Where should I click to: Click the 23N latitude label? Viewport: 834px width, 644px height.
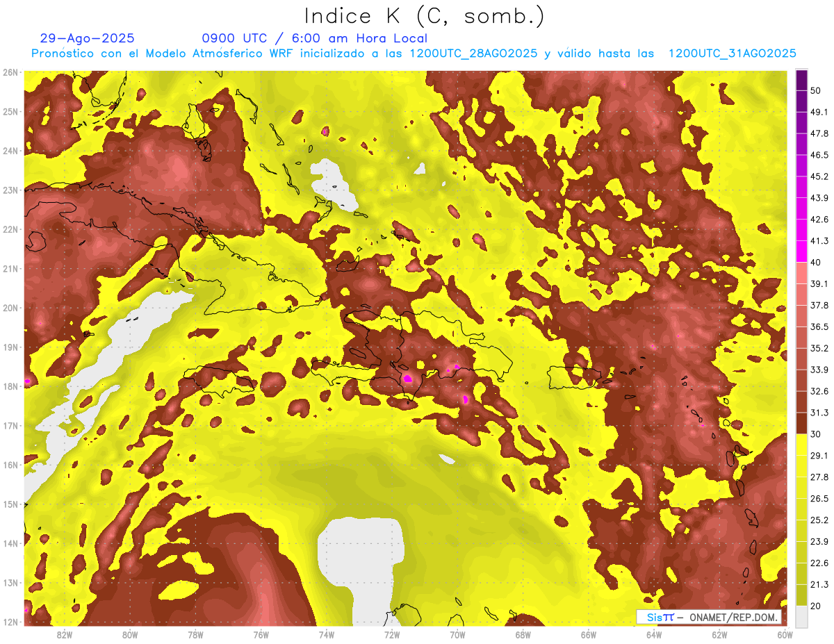(10, 190)
